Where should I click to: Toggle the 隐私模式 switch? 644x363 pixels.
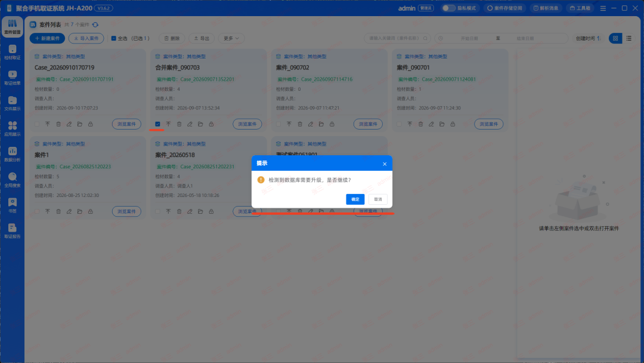tap(448, 8)
